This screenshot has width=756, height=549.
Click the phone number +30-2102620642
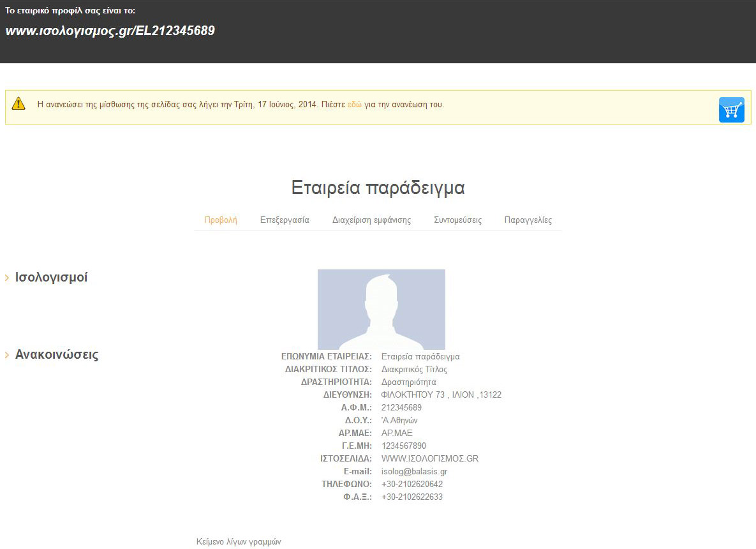point(411,484)
